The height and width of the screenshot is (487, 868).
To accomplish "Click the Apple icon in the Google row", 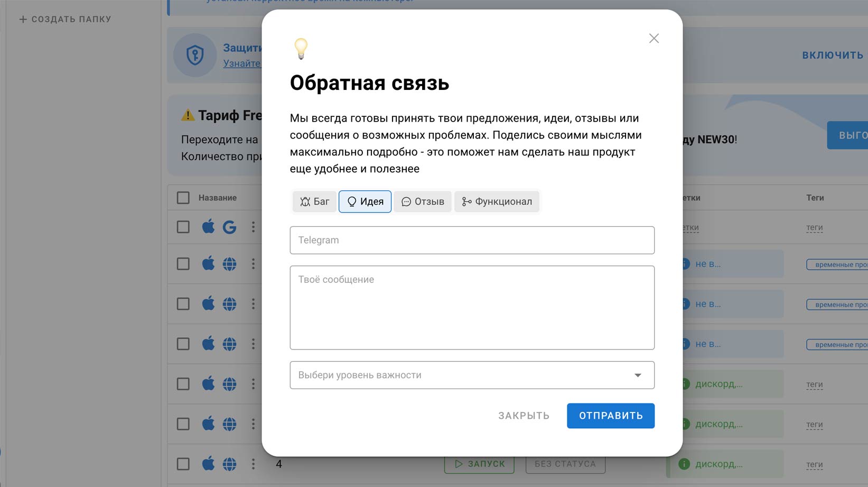I will [208, 227].
